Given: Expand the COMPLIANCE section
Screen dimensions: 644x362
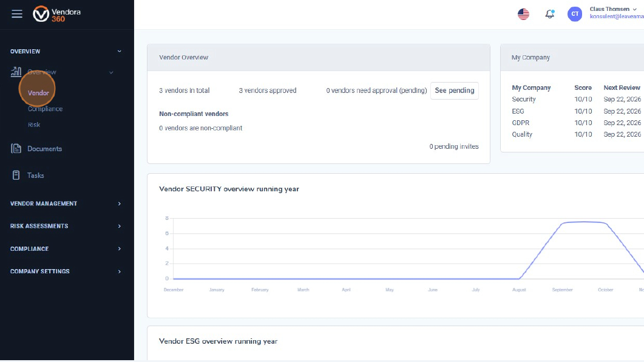Looking at the screenshot, I should [120, 249].
